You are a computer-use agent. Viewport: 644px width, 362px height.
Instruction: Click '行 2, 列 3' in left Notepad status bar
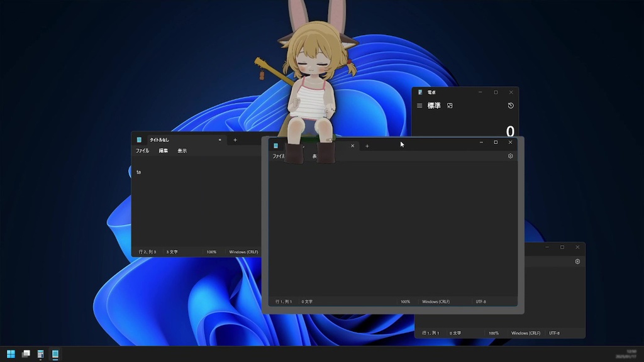[147, 252]
